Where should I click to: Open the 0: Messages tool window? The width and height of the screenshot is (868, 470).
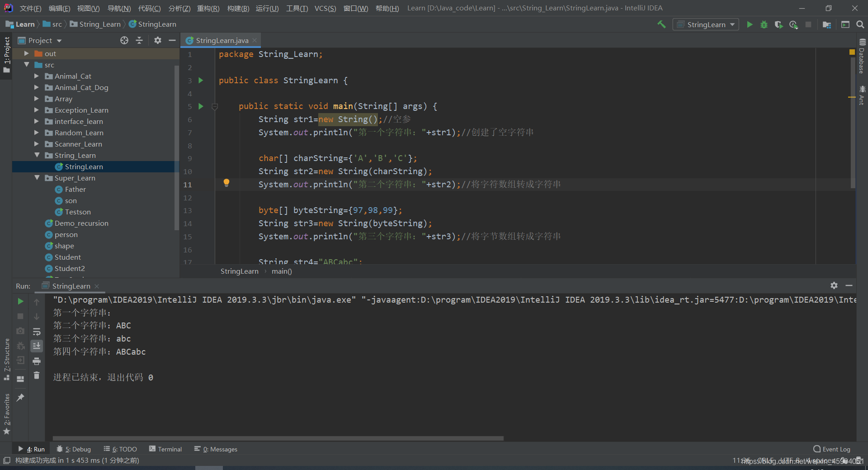216,449
